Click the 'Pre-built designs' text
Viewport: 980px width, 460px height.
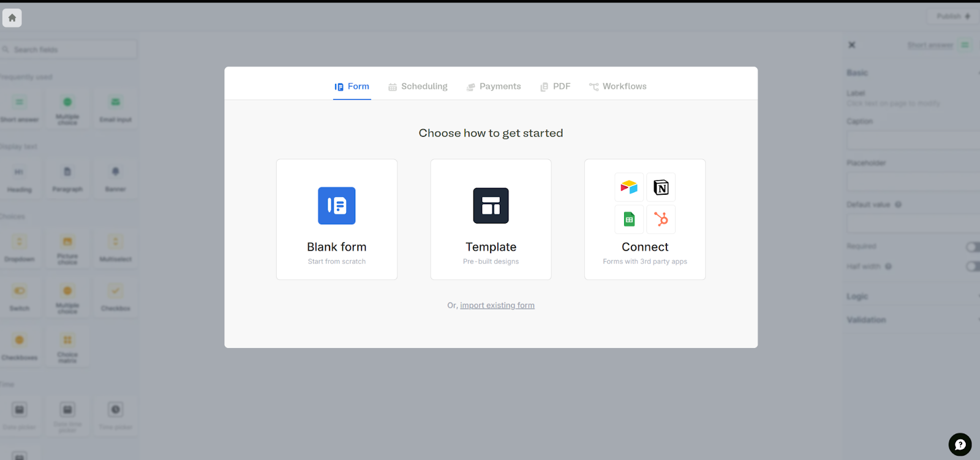pos(491,262)
